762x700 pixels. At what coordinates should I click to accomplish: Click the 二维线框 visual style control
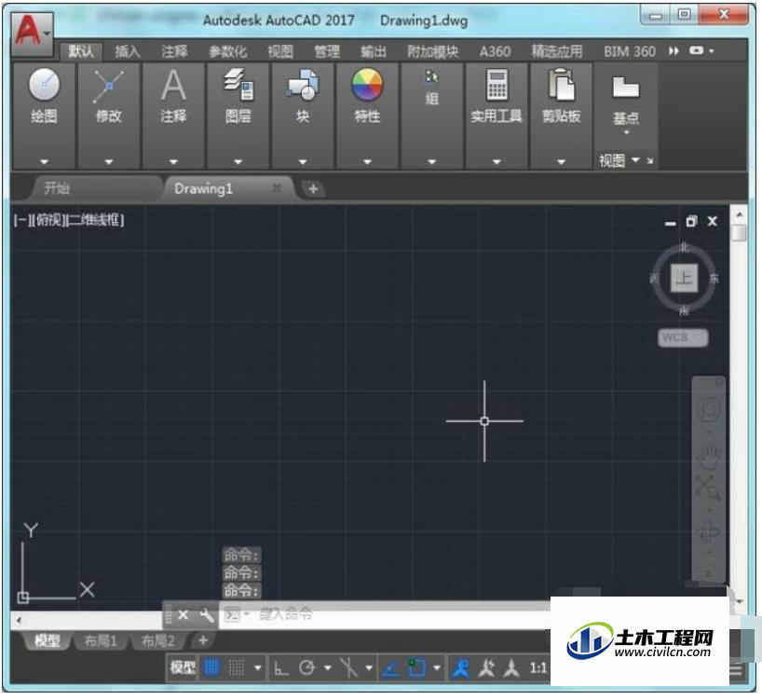pos(93,220)
